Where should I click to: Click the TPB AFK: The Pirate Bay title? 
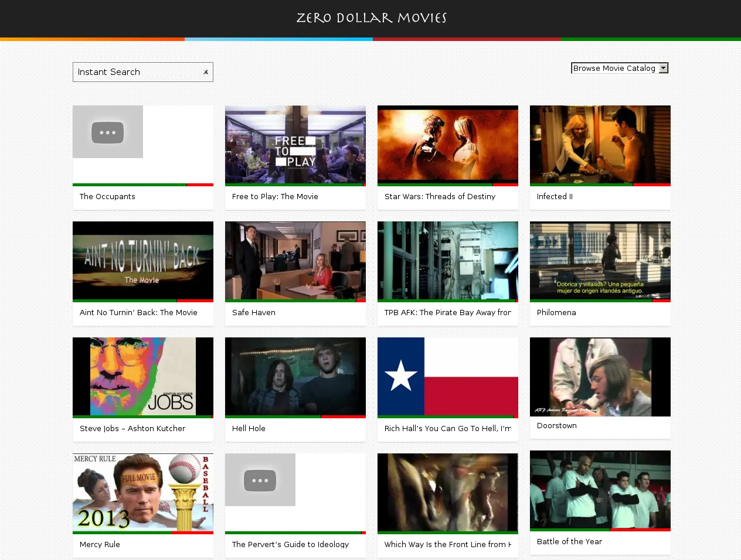(448, 313)
